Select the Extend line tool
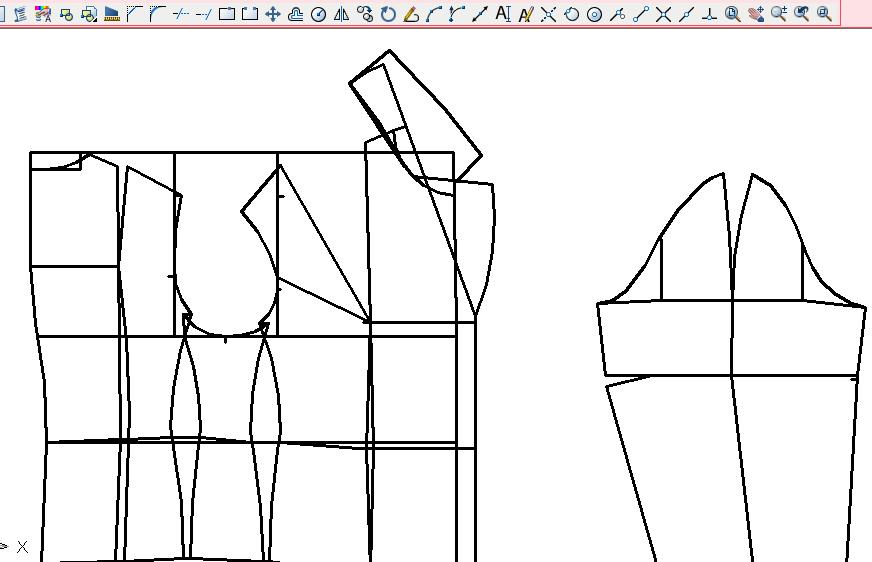872x562 pixels. [204, 14]
